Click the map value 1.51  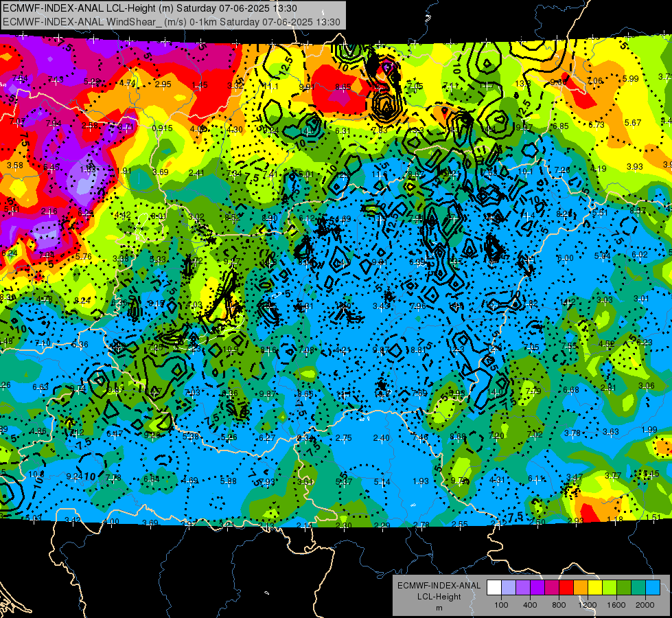[653, 518]
